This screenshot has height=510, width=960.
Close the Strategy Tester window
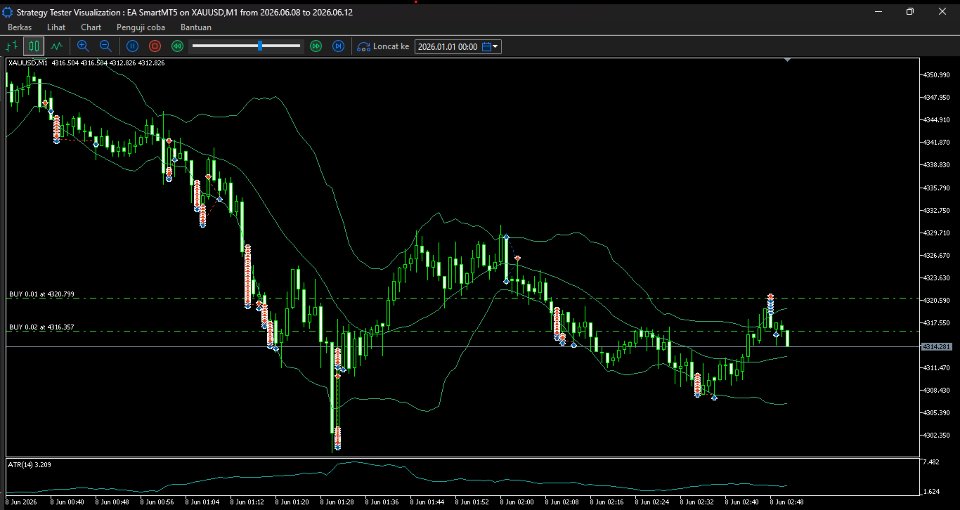pyautogui.click(x=942, y=12)
